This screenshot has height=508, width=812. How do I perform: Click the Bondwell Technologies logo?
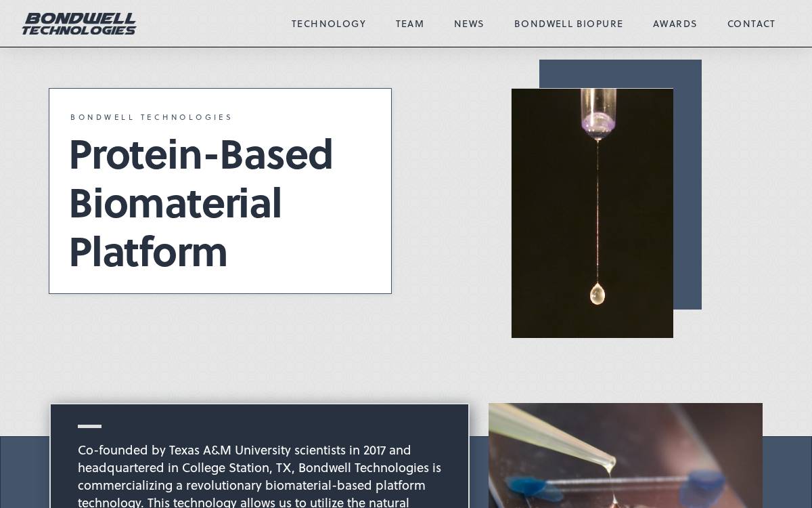(79, 24)
